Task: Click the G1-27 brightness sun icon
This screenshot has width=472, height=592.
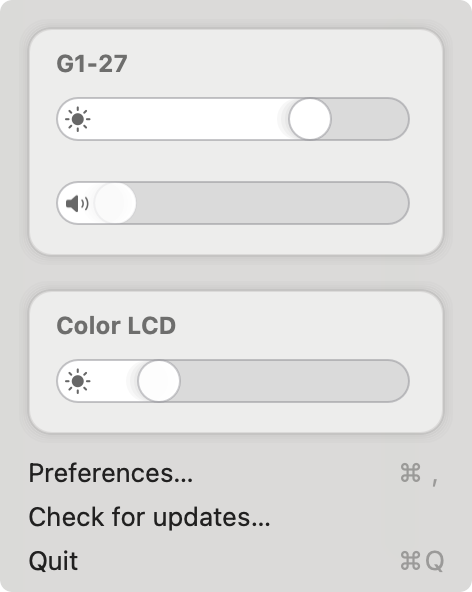Action: 77,119
